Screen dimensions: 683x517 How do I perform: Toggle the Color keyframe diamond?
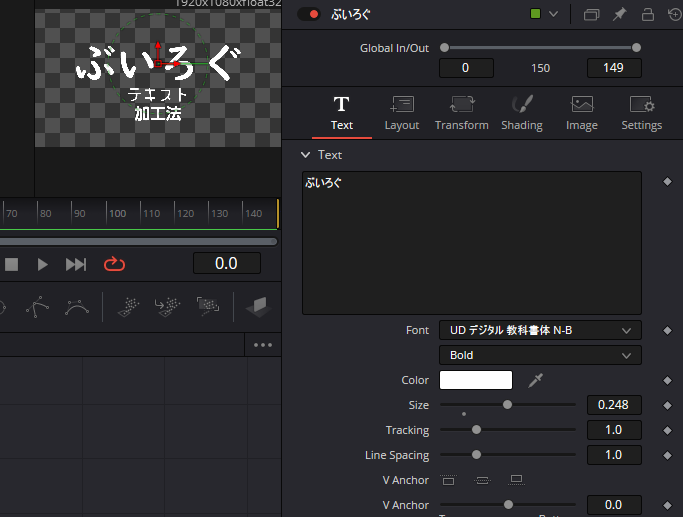(x=667, y=380)
